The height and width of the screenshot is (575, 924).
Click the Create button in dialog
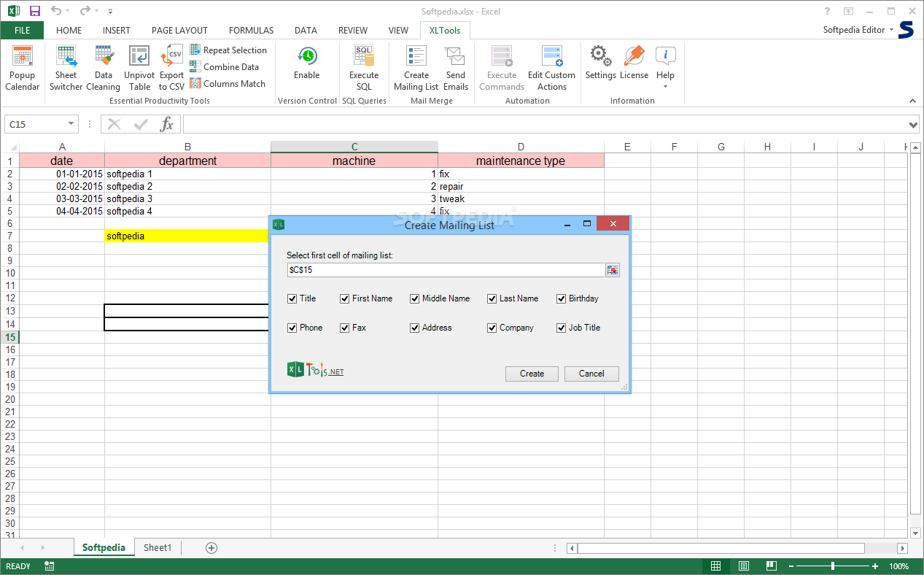coord(532,374)
